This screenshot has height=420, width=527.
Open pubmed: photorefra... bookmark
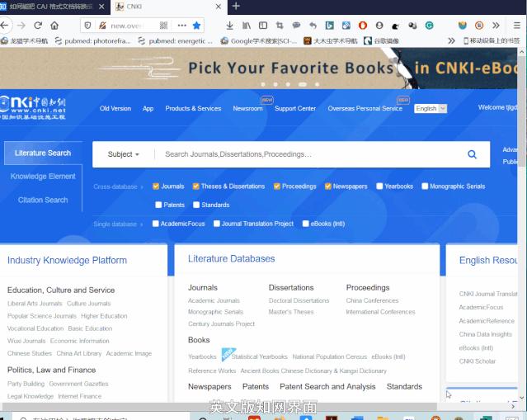pyautogui.click(x=92, y=41)
